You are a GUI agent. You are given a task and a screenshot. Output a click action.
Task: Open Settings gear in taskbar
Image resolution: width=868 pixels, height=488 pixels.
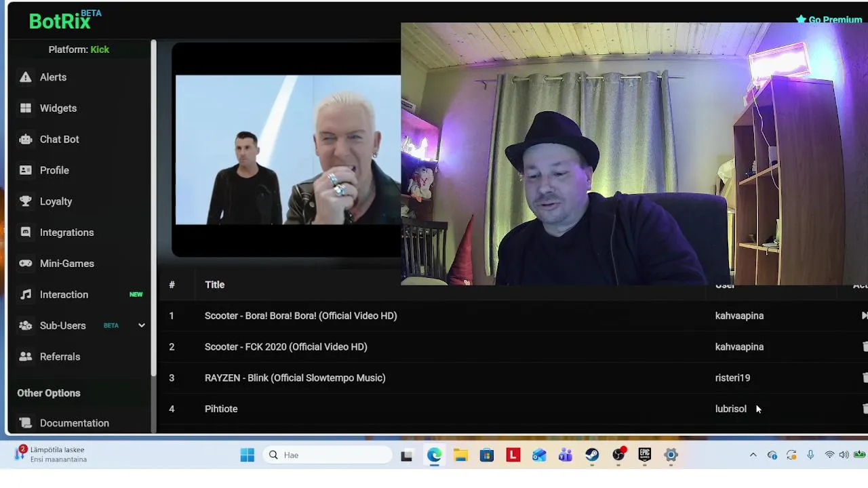671,455
